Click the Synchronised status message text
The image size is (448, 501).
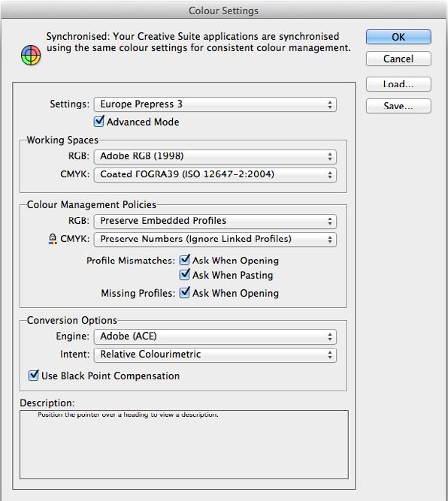[198, 42]
